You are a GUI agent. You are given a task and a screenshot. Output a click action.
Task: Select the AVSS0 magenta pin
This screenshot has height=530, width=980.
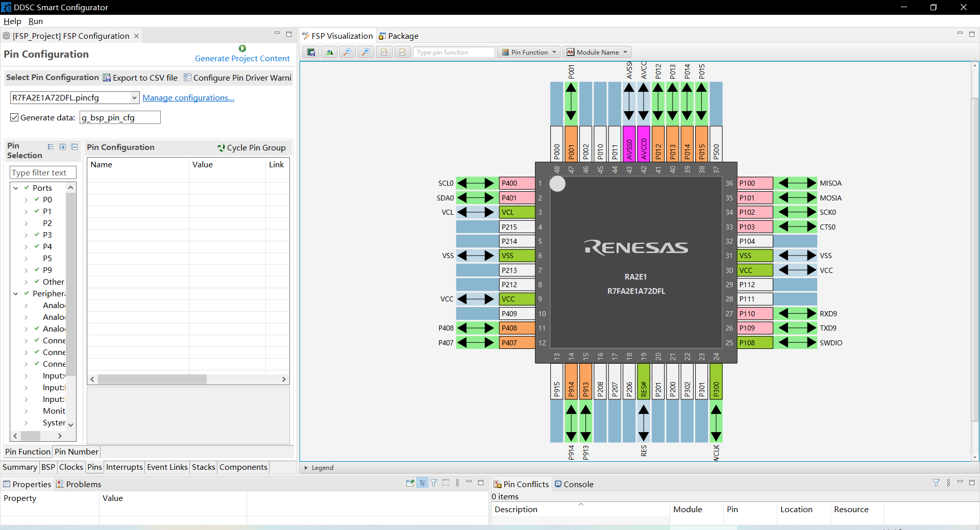pos(629,144)
